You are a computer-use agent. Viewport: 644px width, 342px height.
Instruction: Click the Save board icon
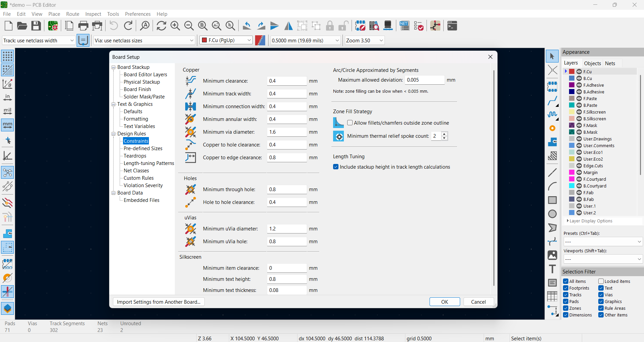(x=36, y=26)
